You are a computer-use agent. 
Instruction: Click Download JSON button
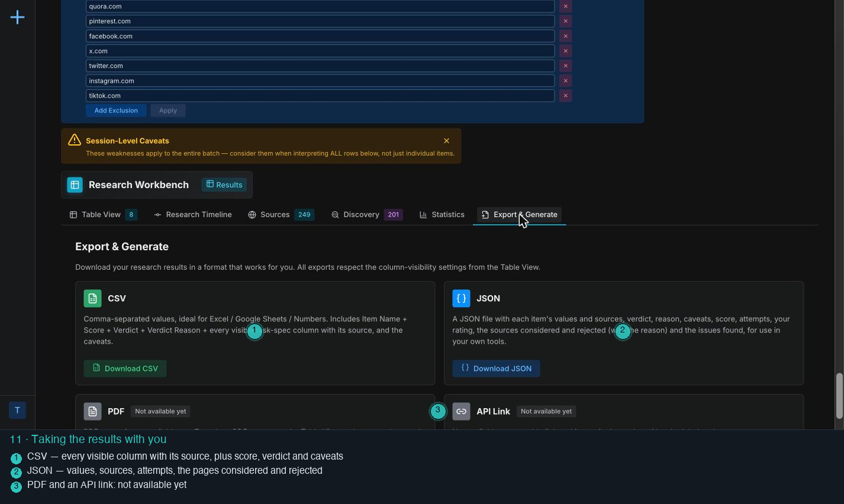point(496,368)
